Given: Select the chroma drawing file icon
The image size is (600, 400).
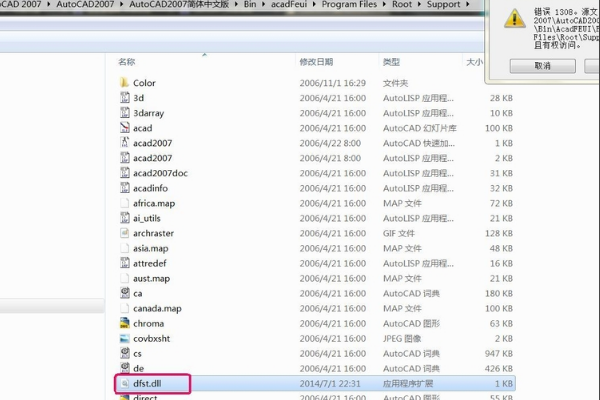Looking at the screenshot, I should coord(125,323).
